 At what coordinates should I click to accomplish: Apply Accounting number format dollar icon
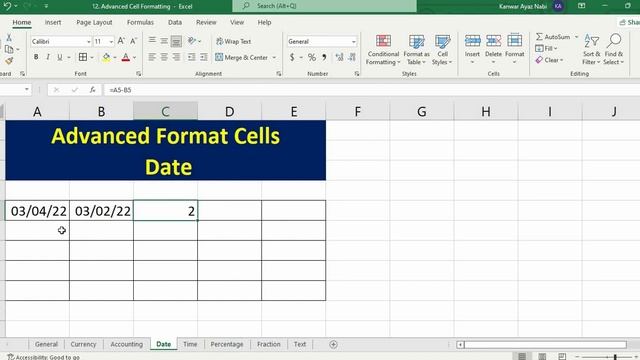point(292,58)
